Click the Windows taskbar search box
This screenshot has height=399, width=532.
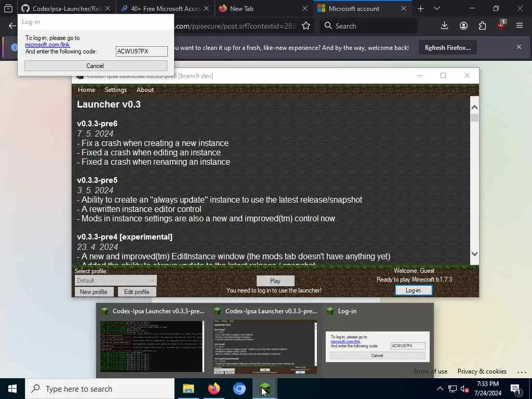click(100, 389)
